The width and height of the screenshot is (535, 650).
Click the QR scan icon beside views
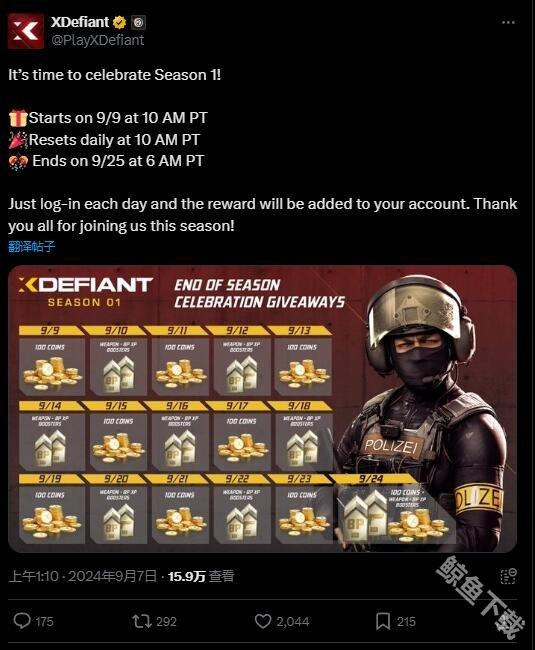[x=508, y=576]
